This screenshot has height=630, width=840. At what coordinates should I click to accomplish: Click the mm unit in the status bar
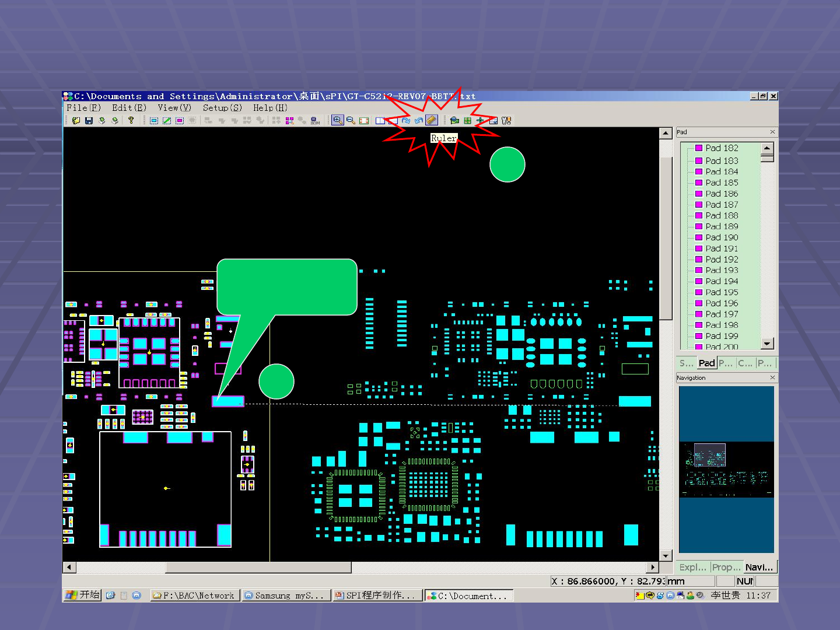click(676, 581)
